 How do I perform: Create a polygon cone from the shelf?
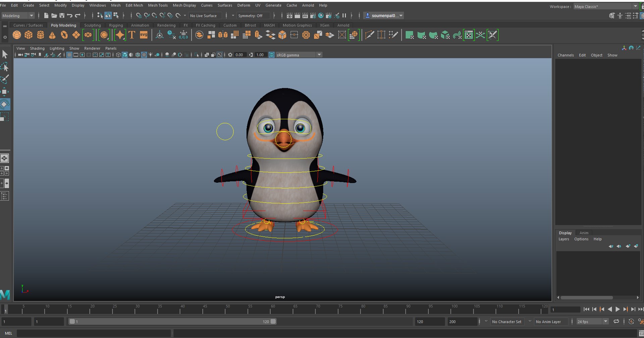(x=52, y=35)
